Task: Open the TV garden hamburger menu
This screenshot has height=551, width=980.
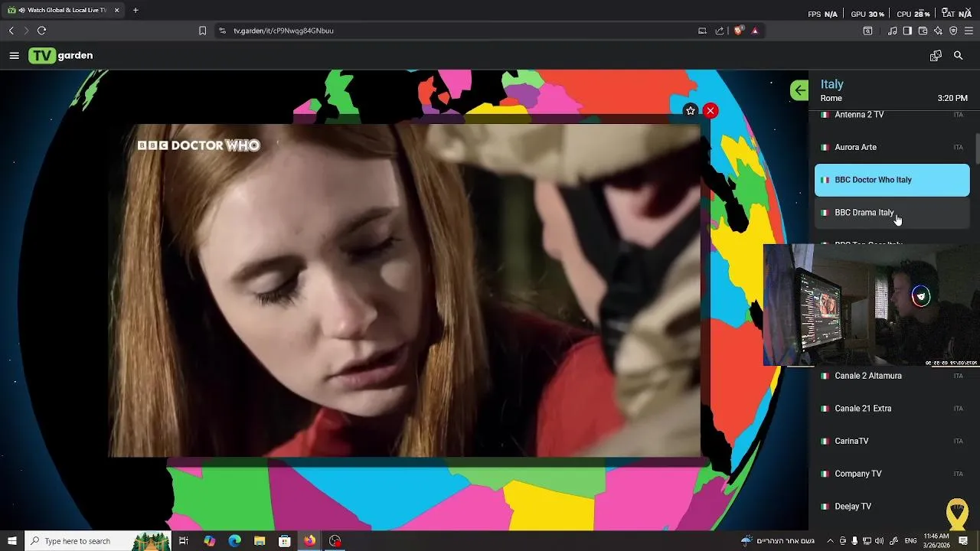Action: pos(14,56)
